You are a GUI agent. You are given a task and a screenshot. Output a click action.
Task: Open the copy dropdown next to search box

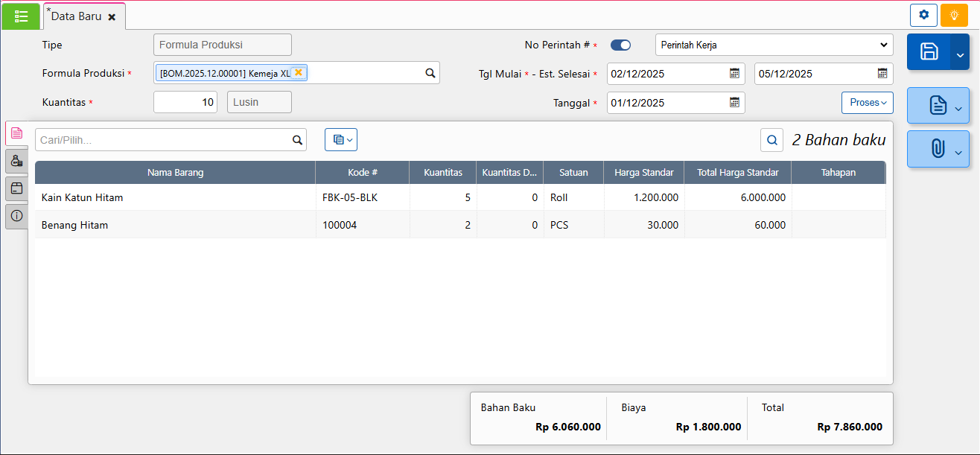coord(341,139)
